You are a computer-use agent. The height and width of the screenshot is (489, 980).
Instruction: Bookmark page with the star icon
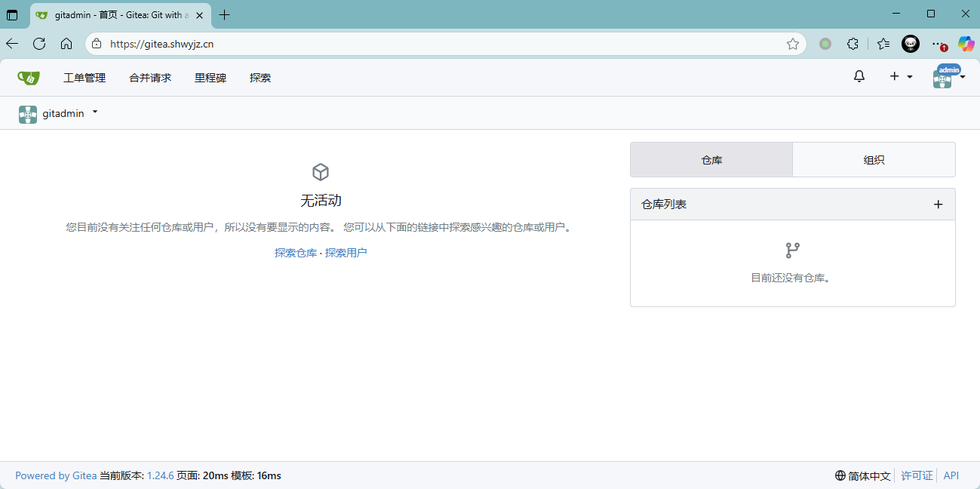(792, 44)
